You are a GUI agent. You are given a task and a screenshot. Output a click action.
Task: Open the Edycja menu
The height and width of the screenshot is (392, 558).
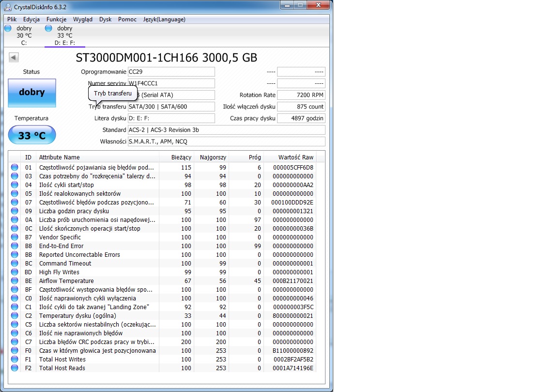click(31, 19)
